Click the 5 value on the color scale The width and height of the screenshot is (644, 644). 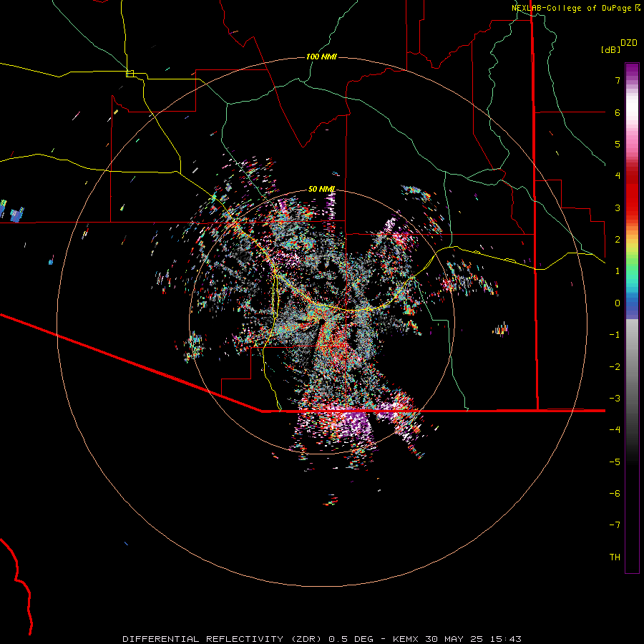point(618,144)
